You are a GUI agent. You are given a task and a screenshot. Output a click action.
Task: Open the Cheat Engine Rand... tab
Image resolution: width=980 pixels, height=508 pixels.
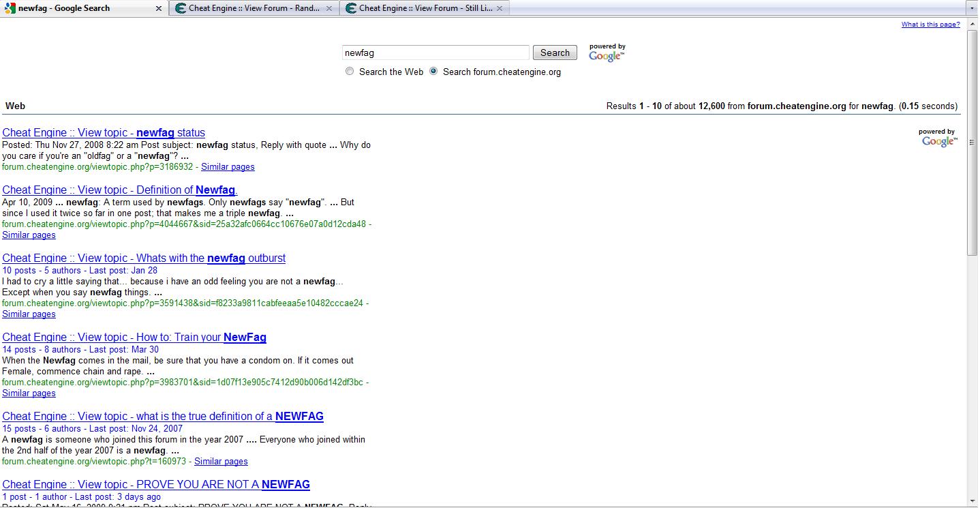tap(254, 8)
